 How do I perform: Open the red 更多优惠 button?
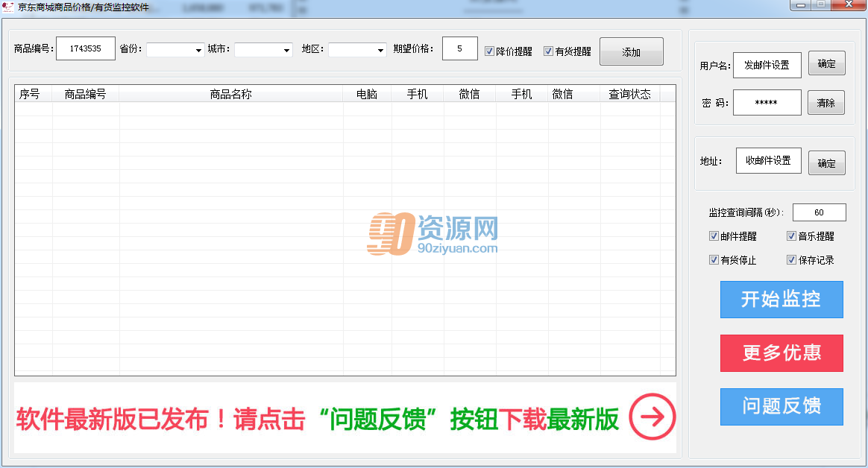click(781, 353)
